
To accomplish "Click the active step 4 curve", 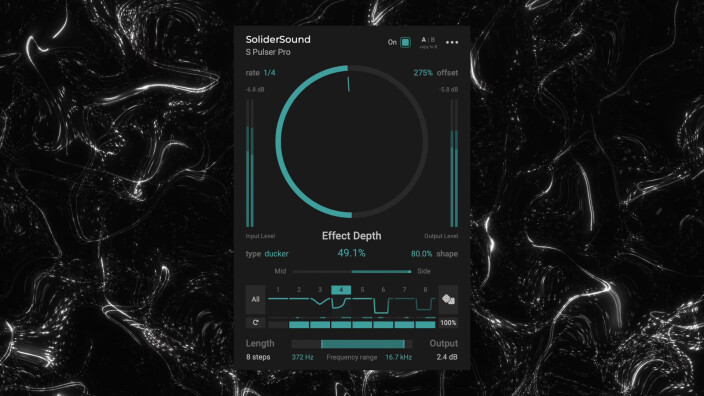I will [341, 303].
